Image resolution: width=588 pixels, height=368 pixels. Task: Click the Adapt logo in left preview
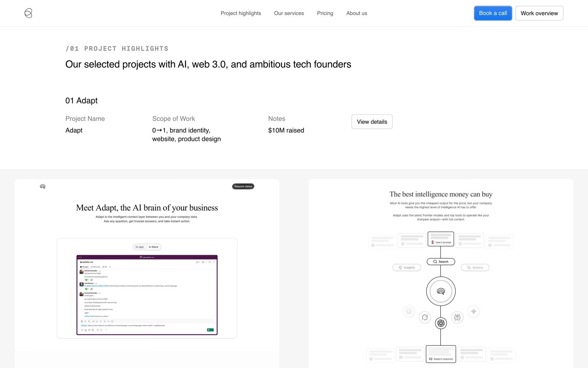click(x=43, y=187)
